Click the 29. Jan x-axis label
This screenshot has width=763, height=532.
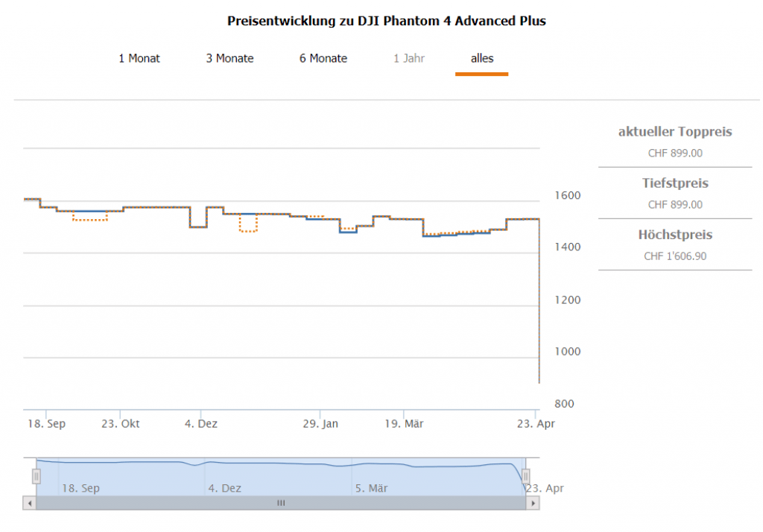click(321, 424)
